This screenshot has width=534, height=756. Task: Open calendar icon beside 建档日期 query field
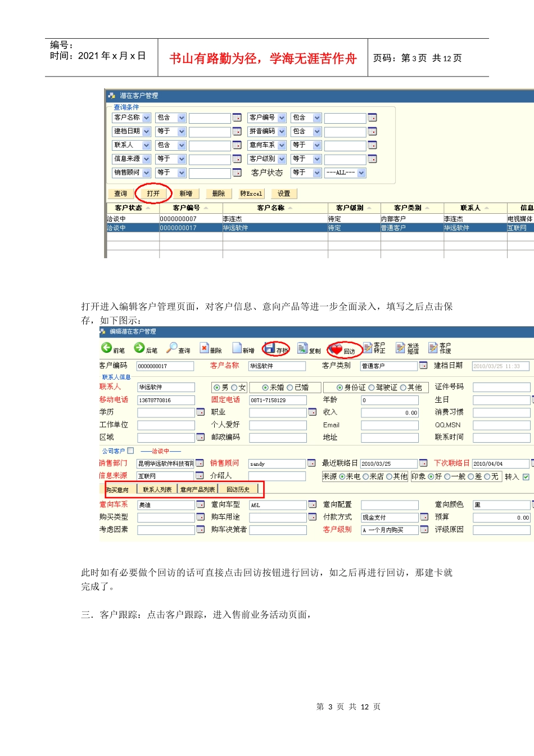pos(237,131)
